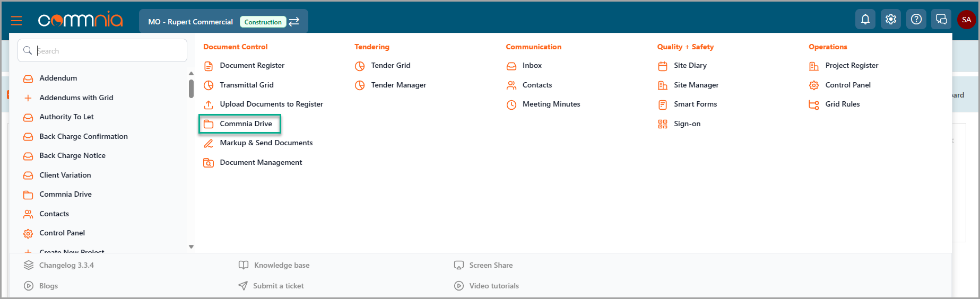Click the Tender Grid icon

pyautogui.click(x=360, y=66)
